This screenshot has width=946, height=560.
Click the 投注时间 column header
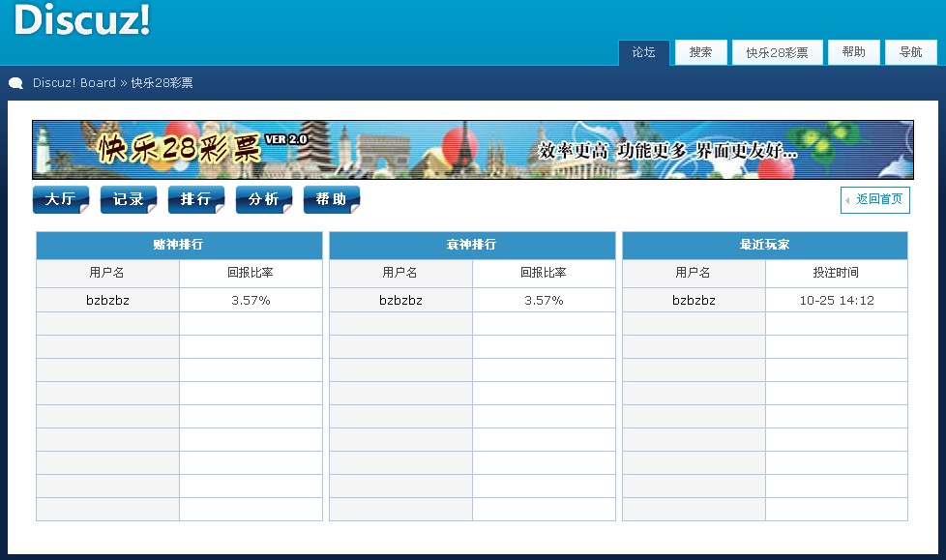tap(837, 273)
